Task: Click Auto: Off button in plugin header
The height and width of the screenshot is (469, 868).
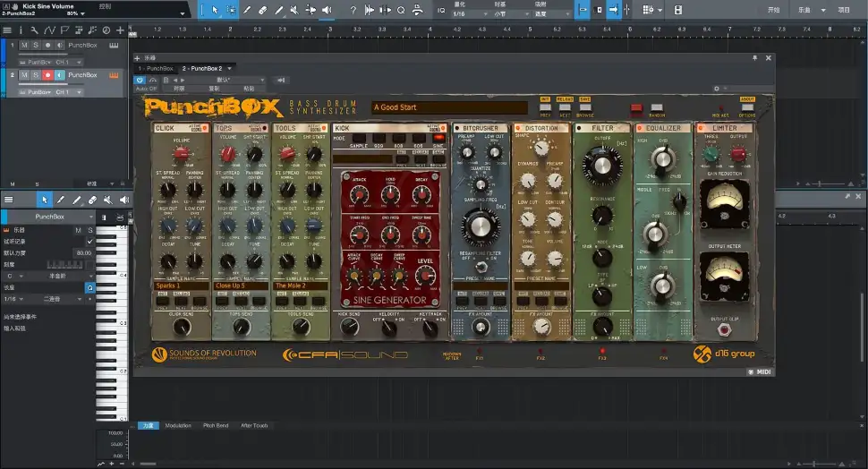Action: 146,89
